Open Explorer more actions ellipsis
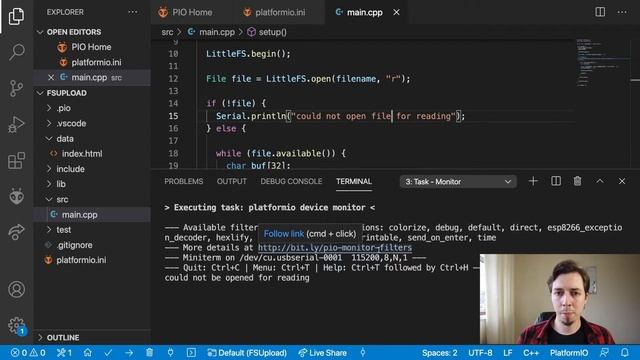 (133, 12)
